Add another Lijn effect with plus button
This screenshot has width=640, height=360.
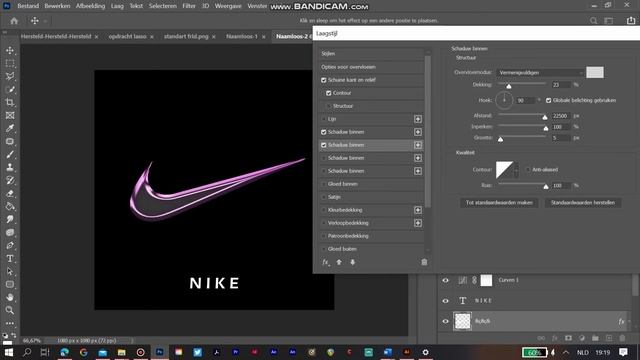point(418,119)
